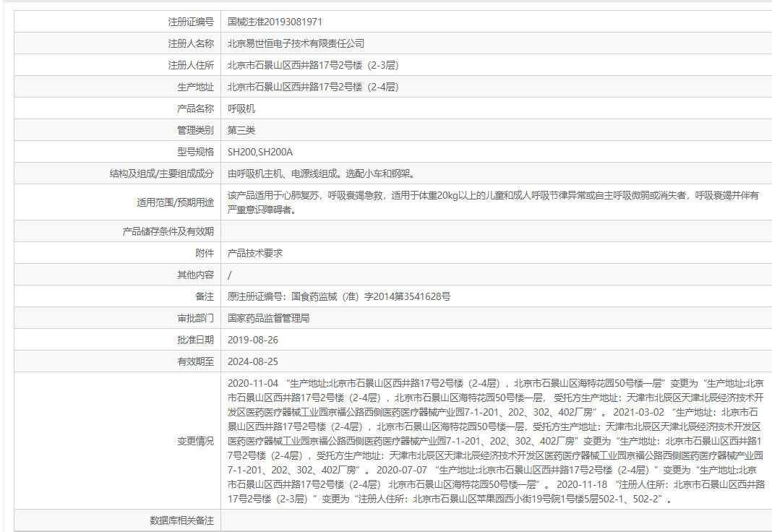772x532 pixels.
Task: Click the 结构及组成/主要组成成分 label
Action: click(x=161, y=173)
